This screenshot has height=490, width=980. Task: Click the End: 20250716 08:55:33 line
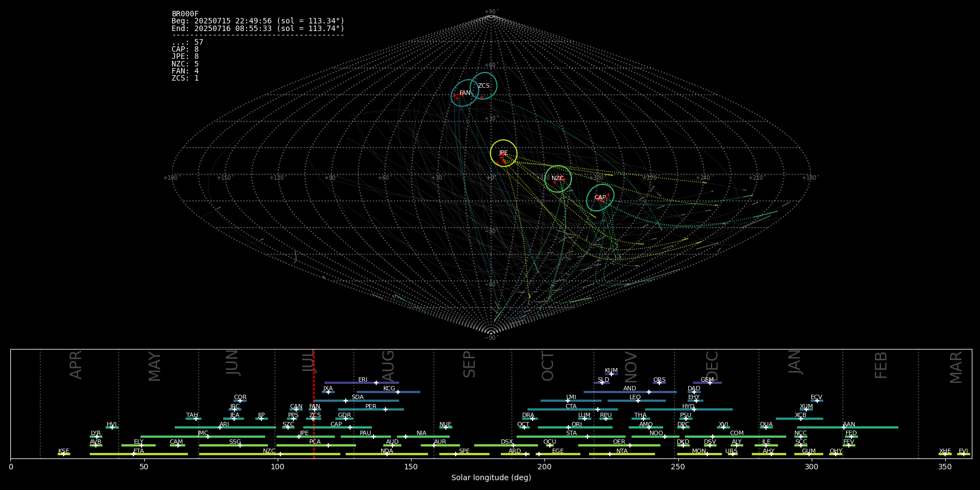click(x=258, y=28)
